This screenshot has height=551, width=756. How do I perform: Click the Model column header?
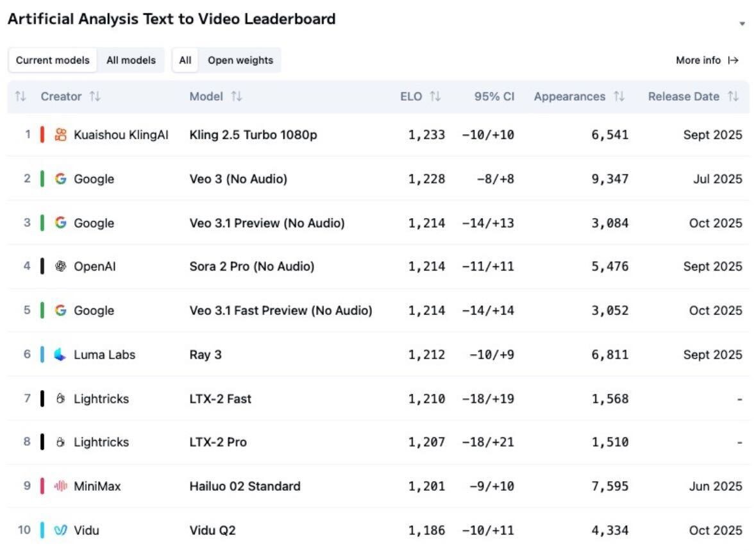(x=206, y=96)
